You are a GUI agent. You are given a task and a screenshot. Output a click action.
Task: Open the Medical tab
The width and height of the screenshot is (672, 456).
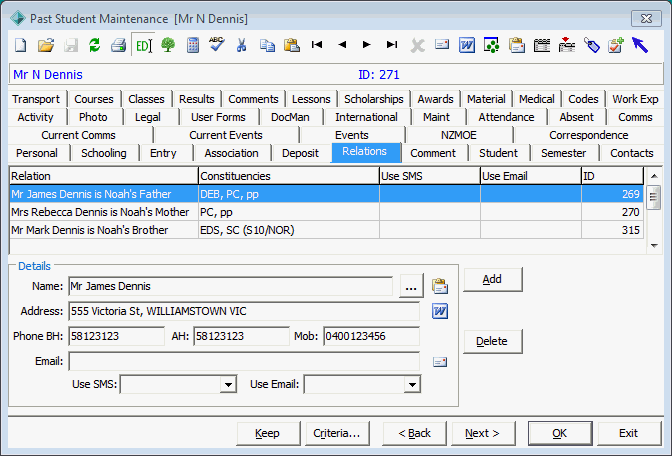(x=537, y=99)
